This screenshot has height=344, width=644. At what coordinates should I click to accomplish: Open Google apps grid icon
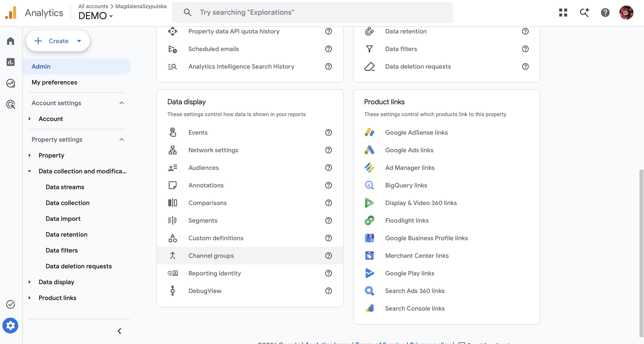(563, 13)
